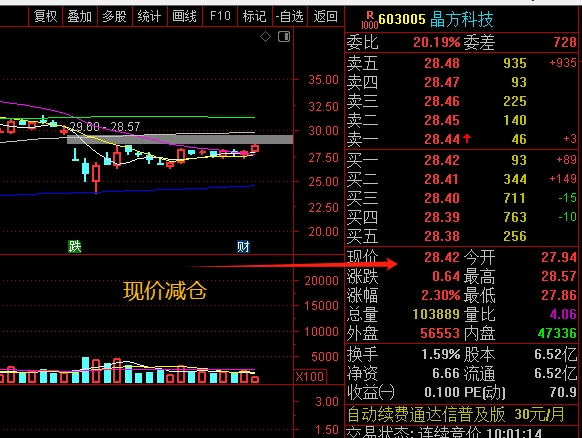Click 涨跌 value 0.64
582x438 pixels.
coord(446,276)
